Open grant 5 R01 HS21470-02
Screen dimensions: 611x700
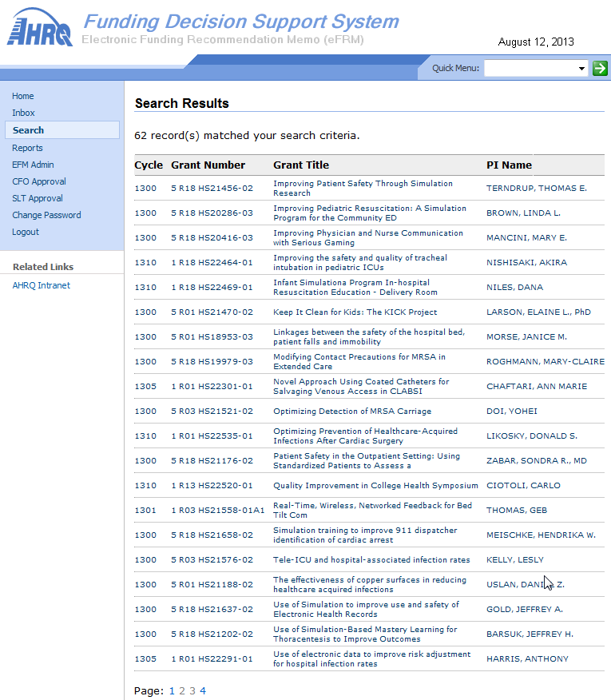pos(212,312)
